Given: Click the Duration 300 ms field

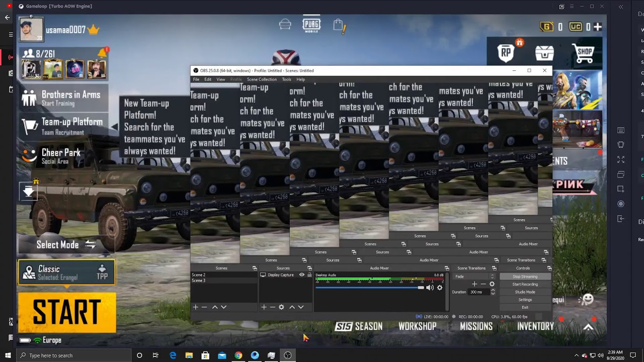Looking at the screenshot, I should tap(478, 292).
